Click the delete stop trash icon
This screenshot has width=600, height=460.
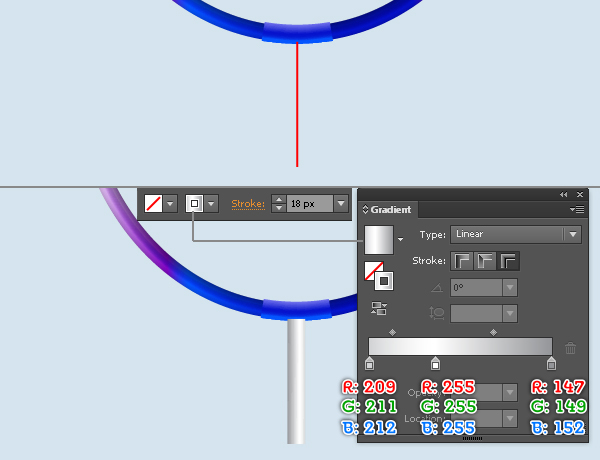570,348
